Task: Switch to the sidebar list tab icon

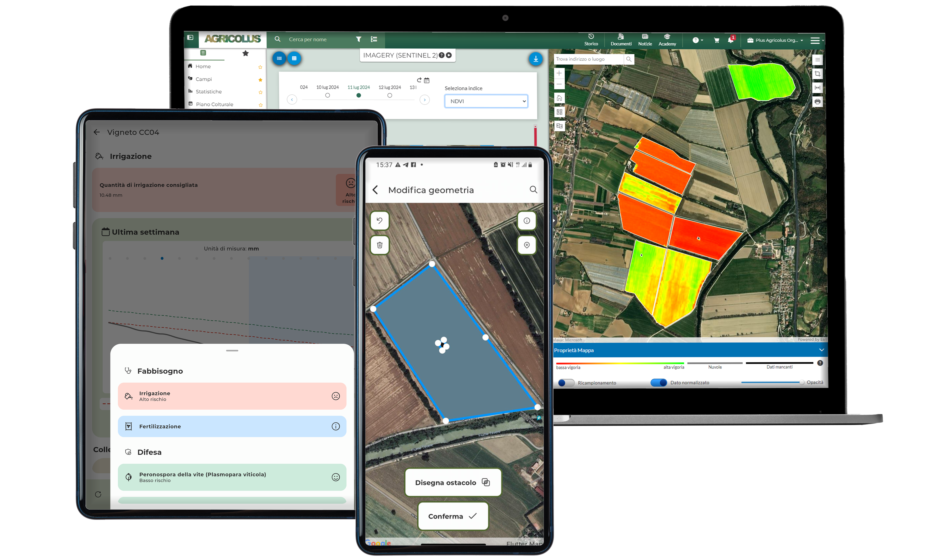Action: pyautogui.click(x=203, y=53)
